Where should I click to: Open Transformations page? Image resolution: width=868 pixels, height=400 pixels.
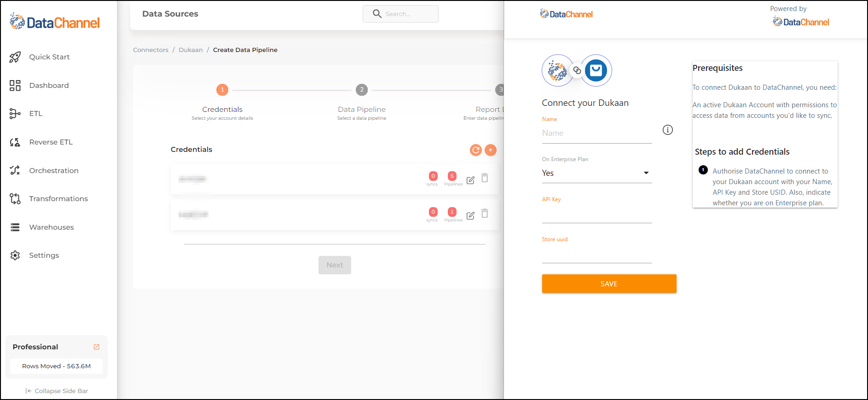(x=58, y=199)
